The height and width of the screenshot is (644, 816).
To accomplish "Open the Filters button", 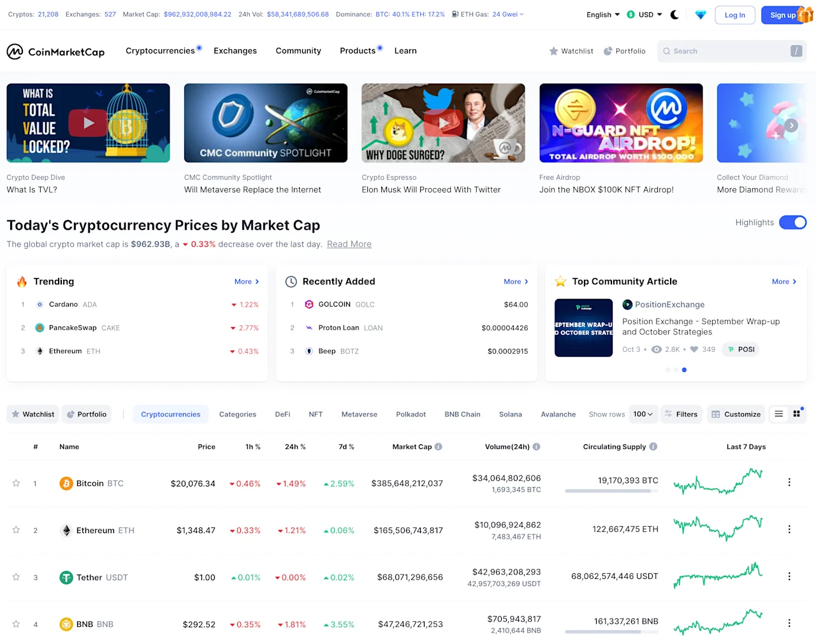I will (681, 414).
